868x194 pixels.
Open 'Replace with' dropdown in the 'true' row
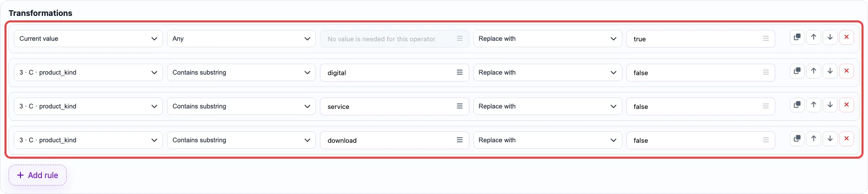pos(548,39)
